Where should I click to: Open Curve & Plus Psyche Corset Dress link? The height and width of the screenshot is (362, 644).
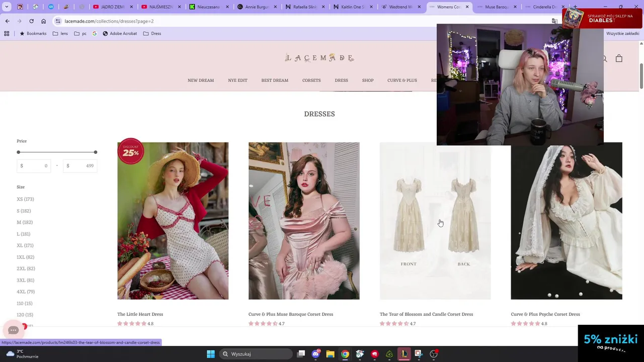point(545,314)
